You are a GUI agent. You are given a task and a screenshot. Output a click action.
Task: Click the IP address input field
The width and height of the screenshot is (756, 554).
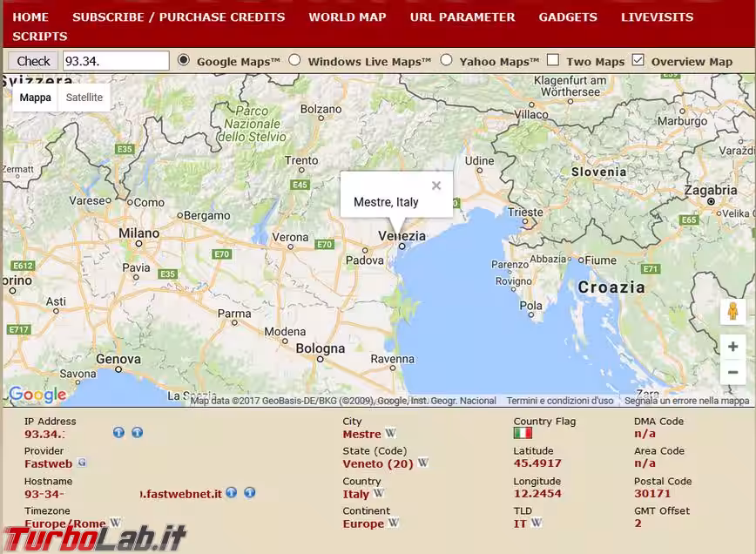tap(116, 61)
